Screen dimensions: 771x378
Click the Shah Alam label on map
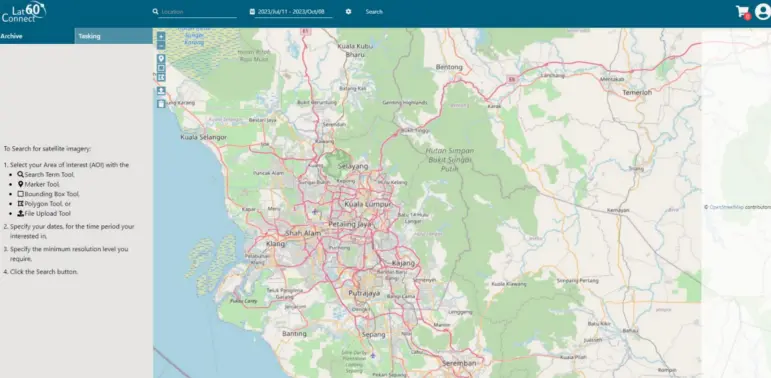tap(303, 233)
